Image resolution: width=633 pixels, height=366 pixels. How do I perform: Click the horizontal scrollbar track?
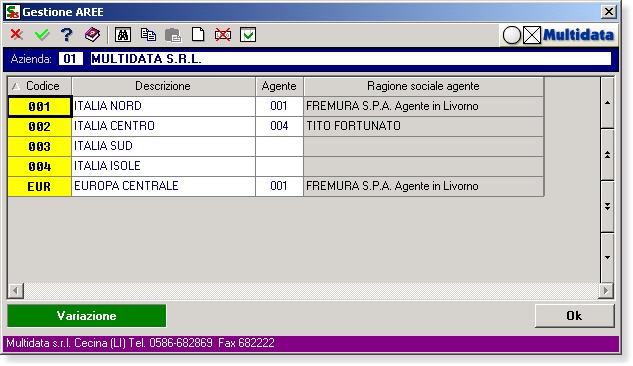pos(311,290)
